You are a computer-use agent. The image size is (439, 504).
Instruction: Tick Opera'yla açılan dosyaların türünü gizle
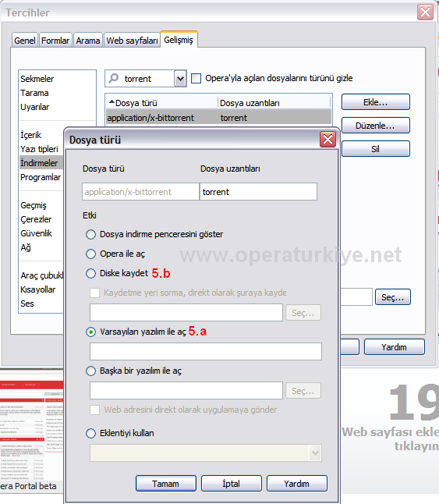pyautogui.click(x=196, y=79)
